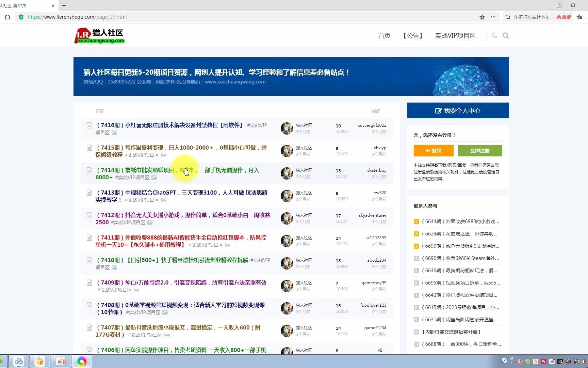The image size is (588, 368).
Task: Open site search magnifier icon
Action: click(x=506, y=35)
